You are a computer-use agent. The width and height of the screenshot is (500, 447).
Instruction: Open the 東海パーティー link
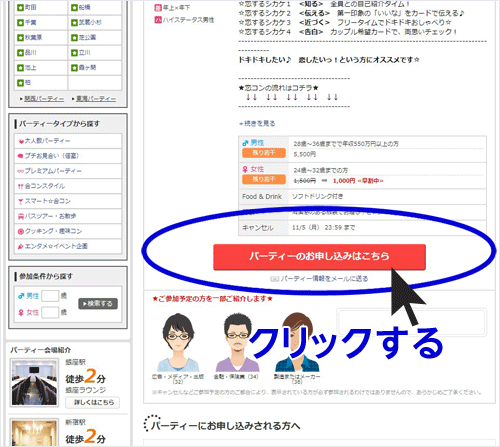(x=96, y=99)
